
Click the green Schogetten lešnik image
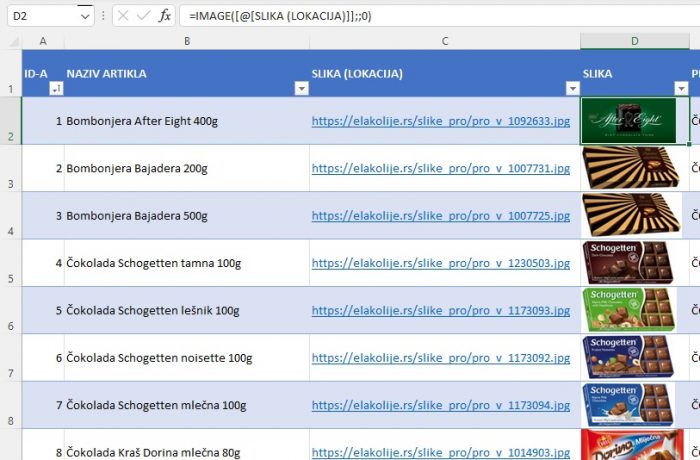click(628, 310)
